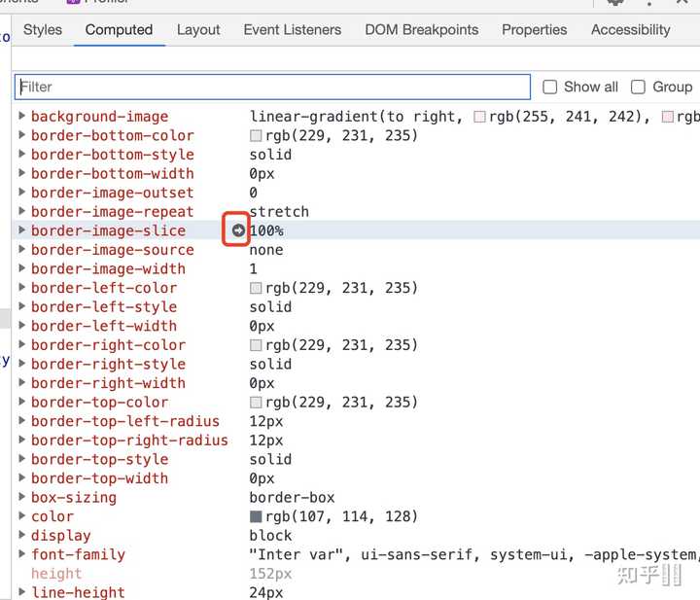Expand the border-top-color property
The image size is (700, 600).
pos(21,402)
